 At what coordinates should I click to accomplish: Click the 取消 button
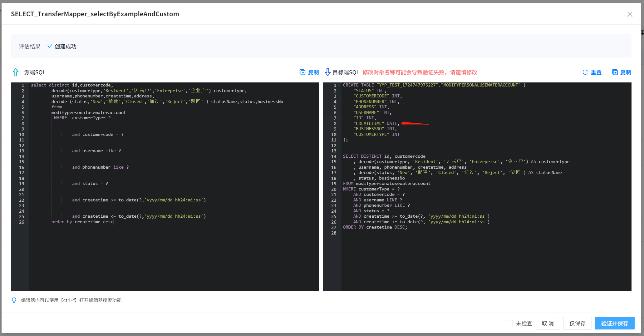(x=548, y=323)
